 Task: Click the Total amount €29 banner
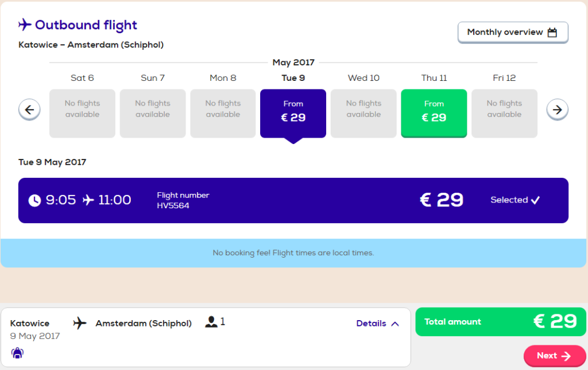coord(501,322)
